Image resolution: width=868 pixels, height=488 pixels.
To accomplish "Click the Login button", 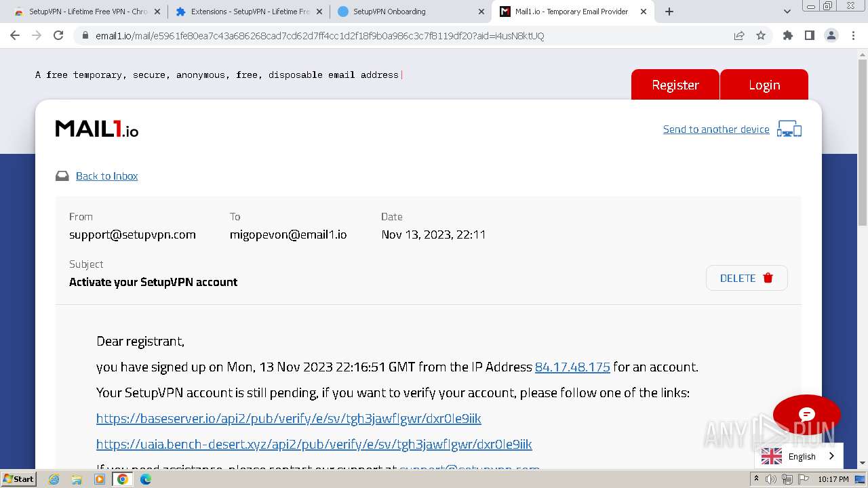I will pos(764,85).
